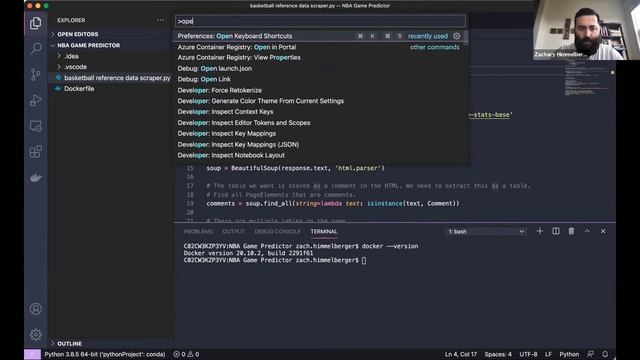Open Explorer more actions ellipsis
This screenshot has height=360, width=640.
click(x=160, y=20)
